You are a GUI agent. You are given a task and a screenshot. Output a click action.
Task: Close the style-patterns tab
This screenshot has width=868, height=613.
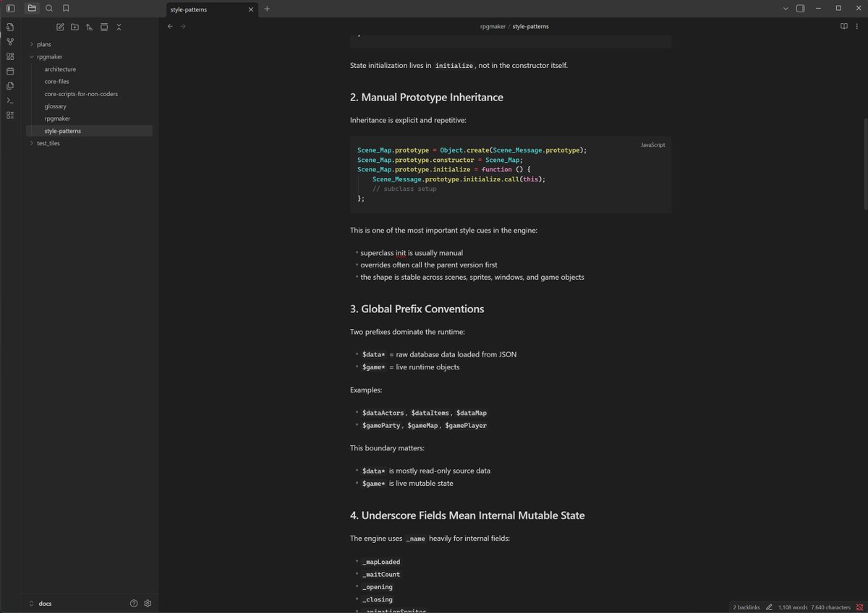click(250, 9)
